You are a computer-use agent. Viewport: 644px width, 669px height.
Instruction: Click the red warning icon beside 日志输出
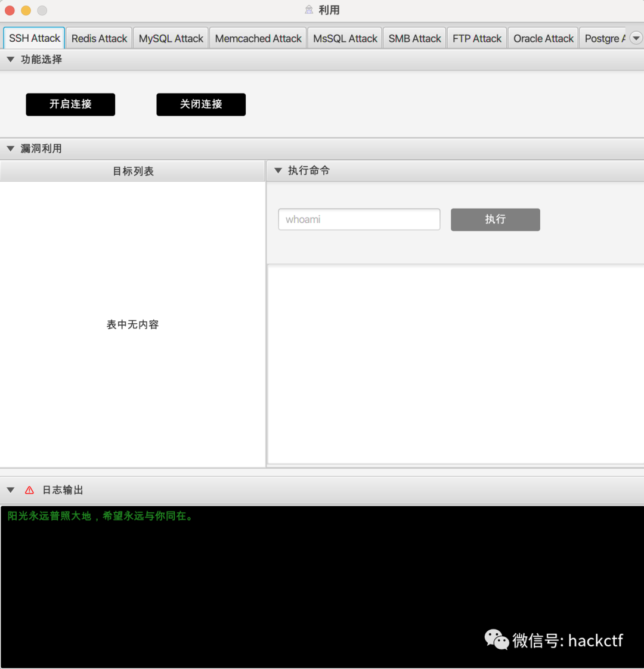(x=29, y=490)
